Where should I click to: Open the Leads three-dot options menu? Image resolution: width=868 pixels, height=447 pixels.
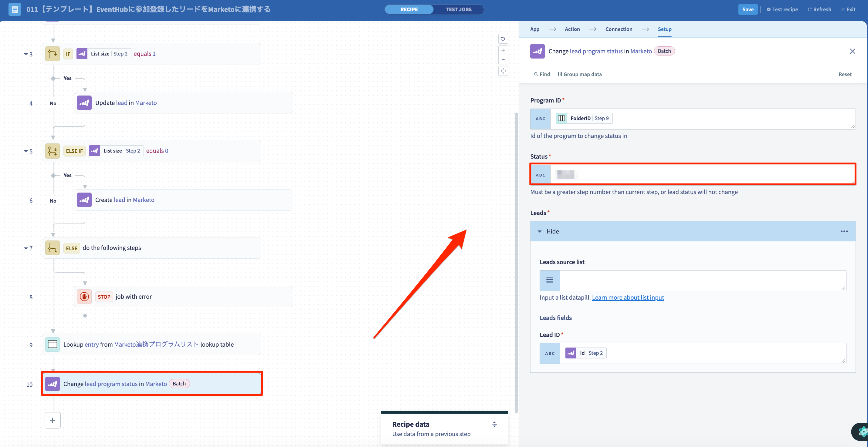(844, 231)
